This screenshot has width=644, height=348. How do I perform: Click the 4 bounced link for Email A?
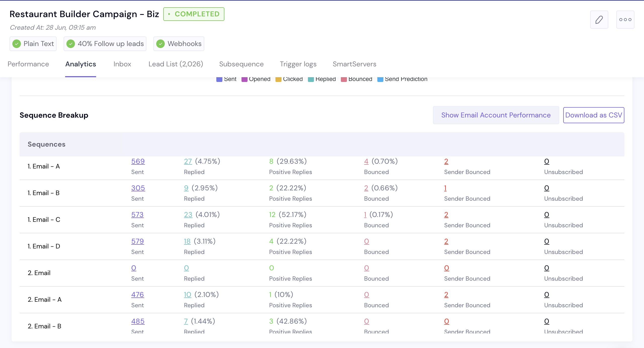366,161
